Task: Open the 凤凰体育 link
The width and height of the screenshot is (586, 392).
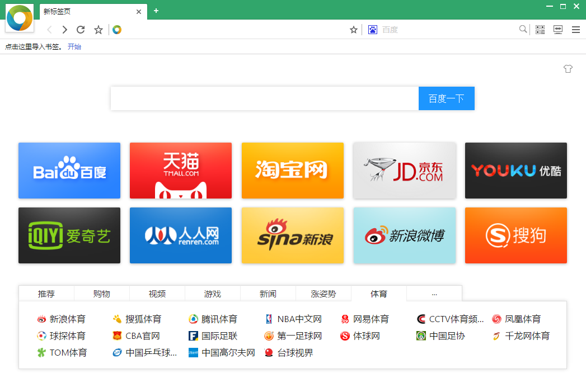Action: [x=517, y=319]
